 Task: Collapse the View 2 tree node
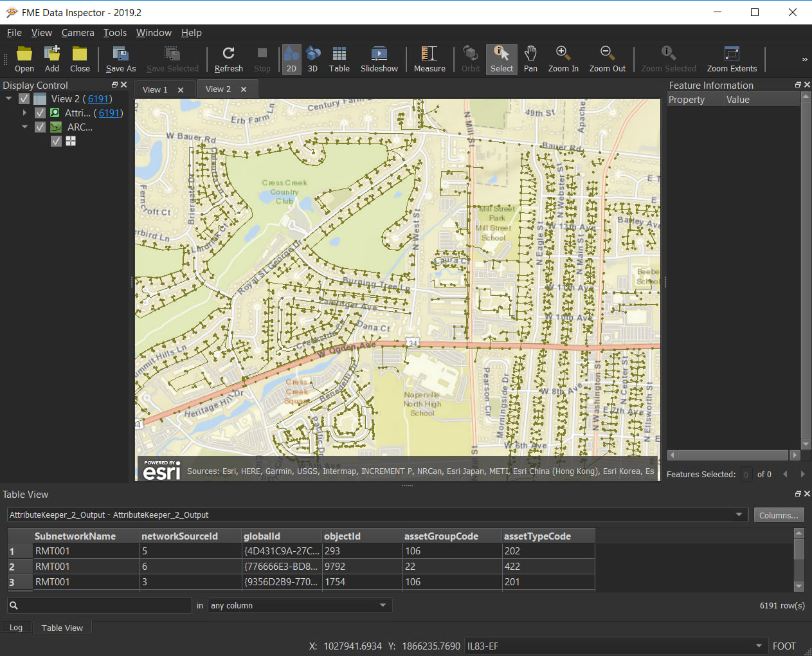pos(8,99)
